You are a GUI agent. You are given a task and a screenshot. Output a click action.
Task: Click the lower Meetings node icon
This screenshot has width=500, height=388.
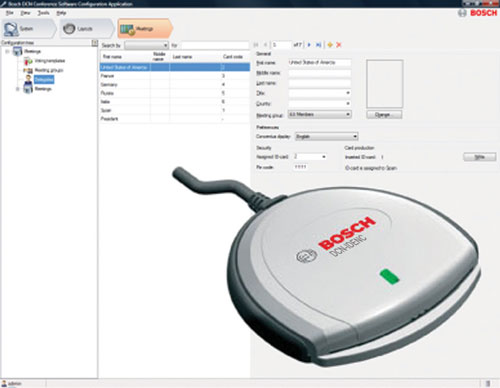pyautogui.click(x=28, y=89)
